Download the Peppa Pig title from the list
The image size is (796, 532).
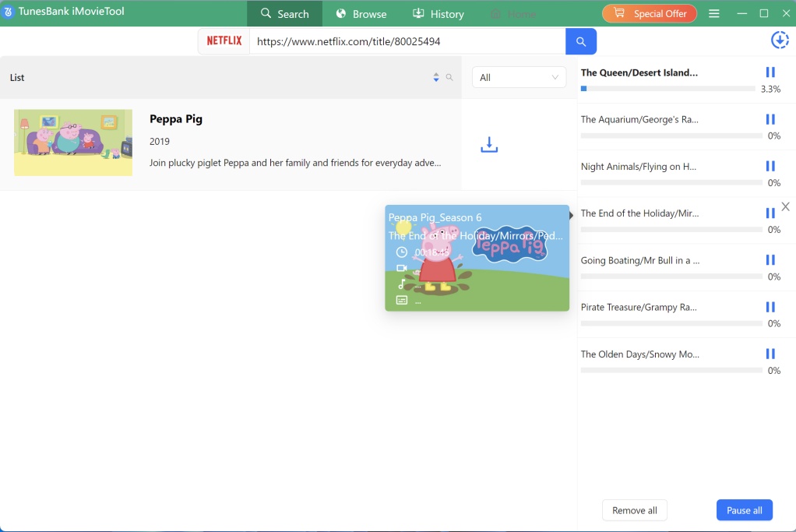click(489, 144)
